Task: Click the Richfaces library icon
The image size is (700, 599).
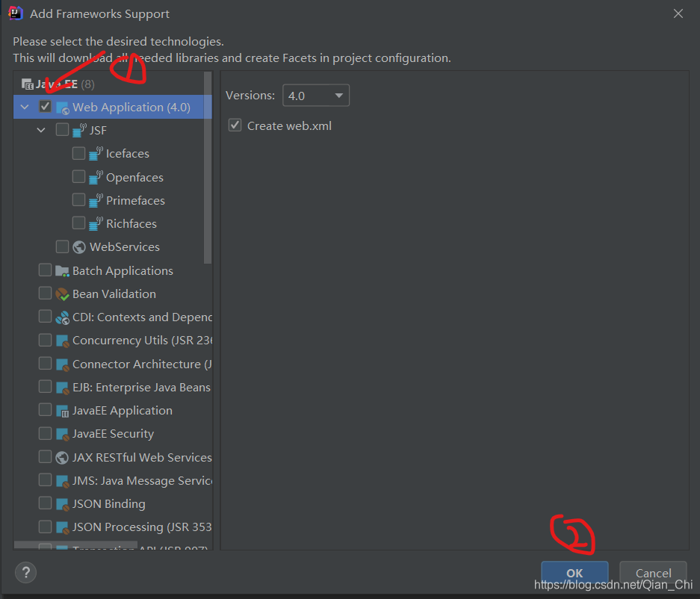Action: (96, 223)
